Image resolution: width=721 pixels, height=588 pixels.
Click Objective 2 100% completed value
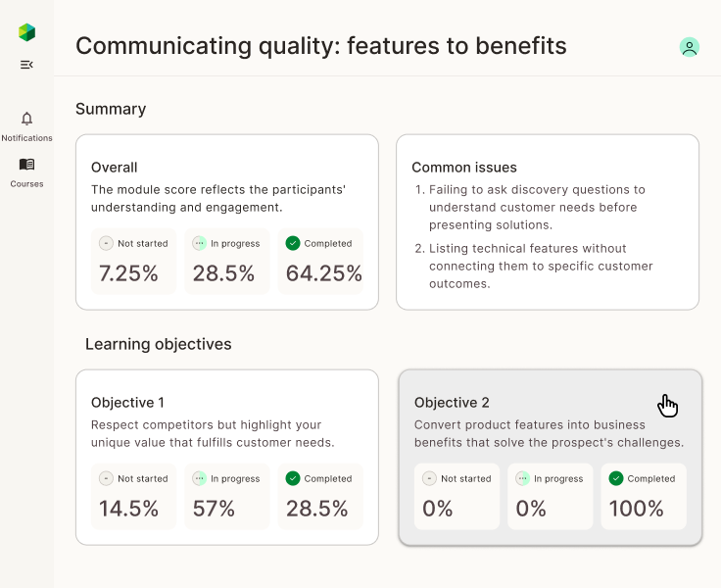tap(636, 509)
